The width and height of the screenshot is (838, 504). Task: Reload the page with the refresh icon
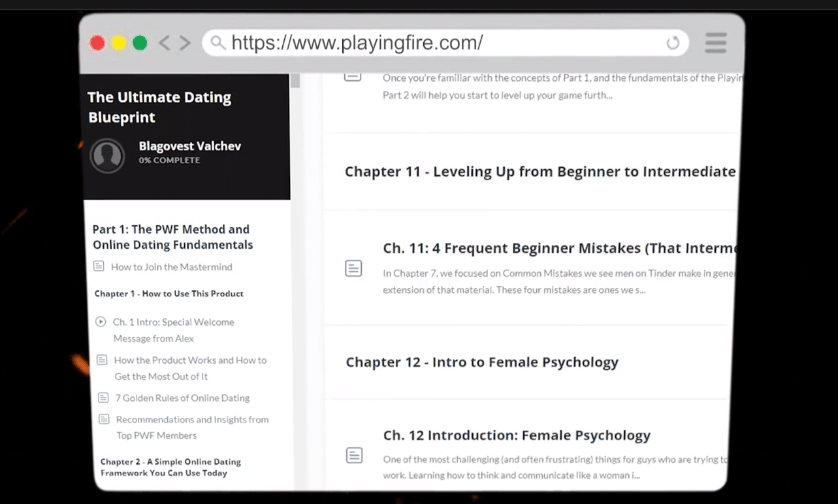(673, 43)
